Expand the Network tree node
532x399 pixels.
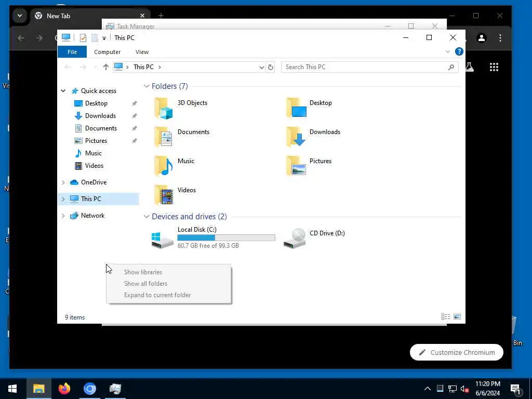pos(63,216)
